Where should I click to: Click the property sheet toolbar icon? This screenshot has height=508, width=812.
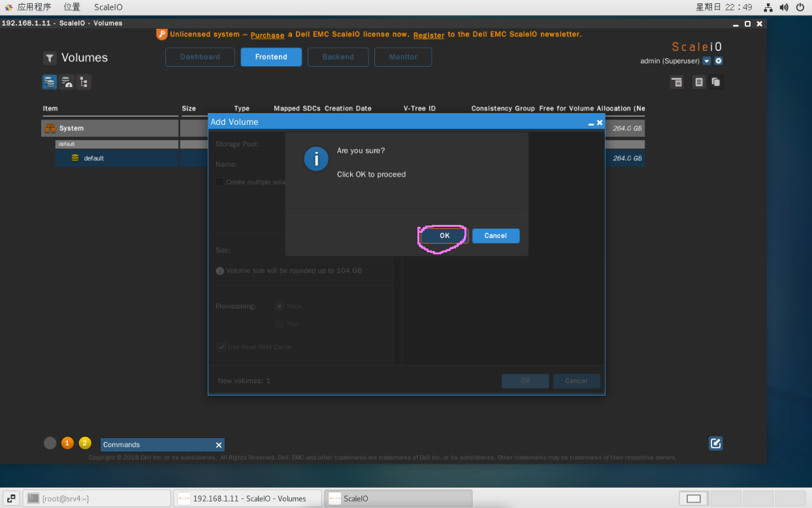click(699, 82)
